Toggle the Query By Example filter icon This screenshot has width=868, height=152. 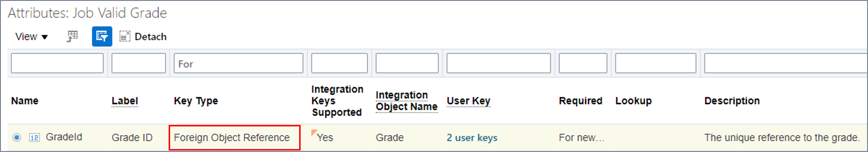102,36
